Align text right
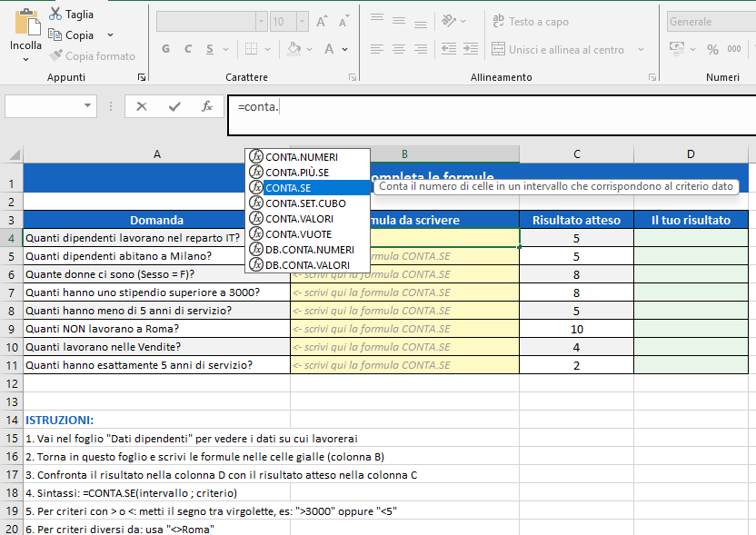756x535 pixels. [x=421, y=49]
